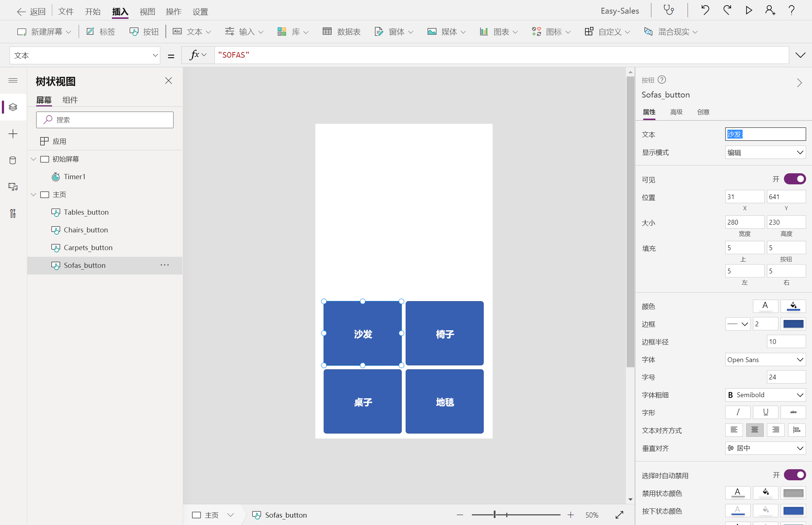
Task: Open the Actions menu tab
Action: (174, 11)
